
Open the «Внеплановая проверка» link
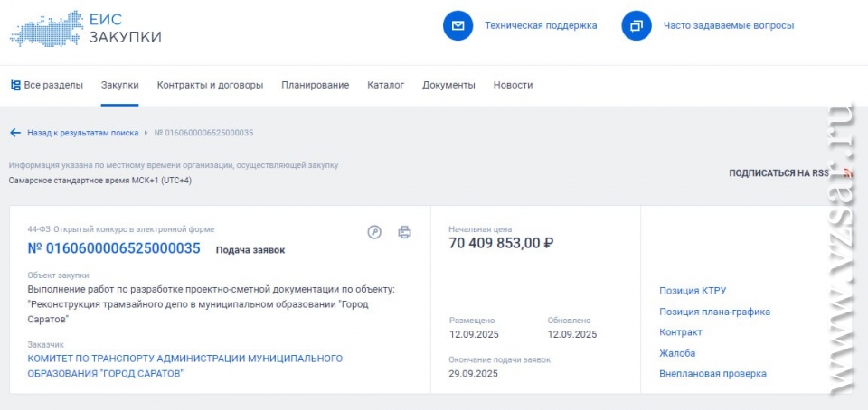click(x=712, y=374)
